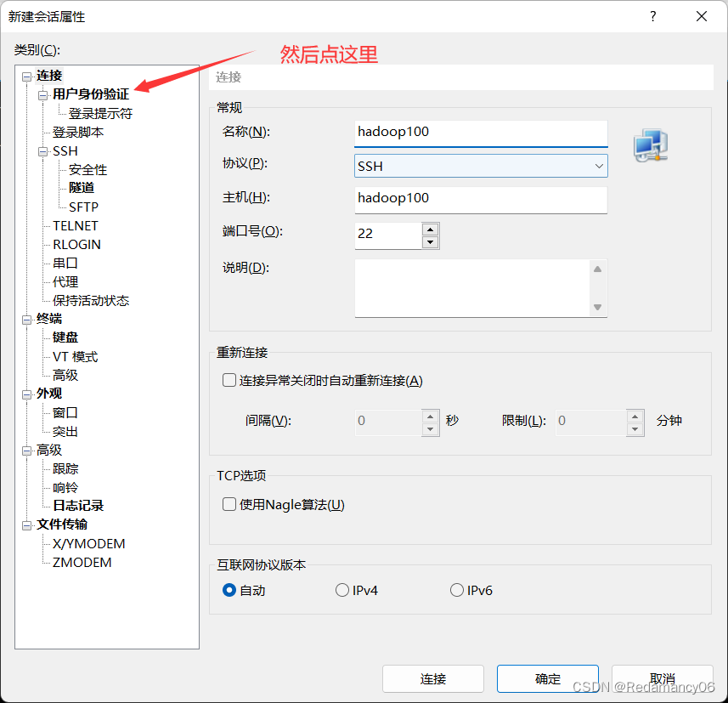Collapse the 高级 category tree node
Screen dimensions: 728x703
click(x=27, y=451)
